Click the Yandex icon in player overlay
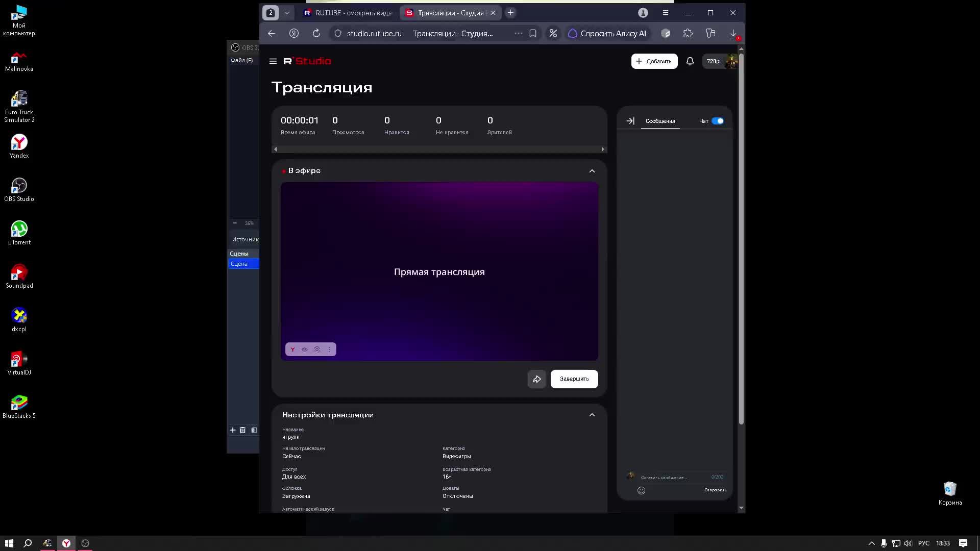Viewport: 980px width, 551px height. (x=292, y=349)
